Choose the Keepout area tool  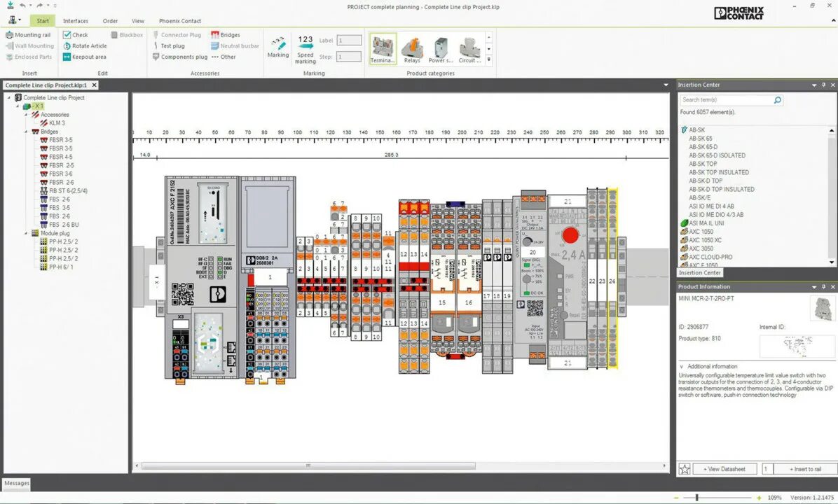point(85,57)
